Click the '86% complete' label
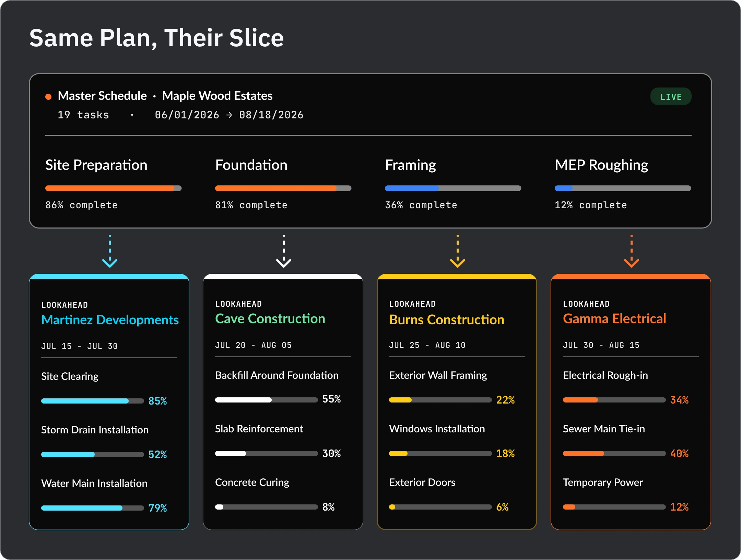This screenshot has width=741, height=560. click(81, 205)
